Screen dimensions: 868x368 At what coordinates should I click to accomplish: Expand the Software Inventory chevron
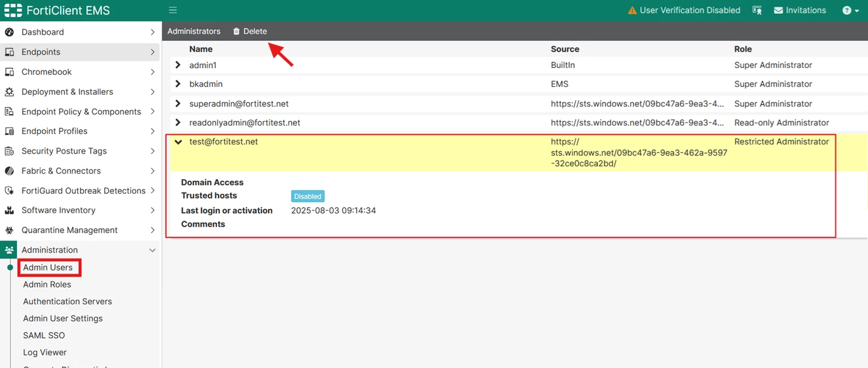(152, 210)
